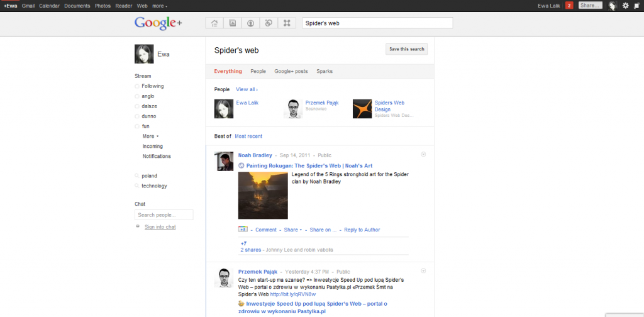
Task: Sort results by Most recent
Action: (248, 136)
